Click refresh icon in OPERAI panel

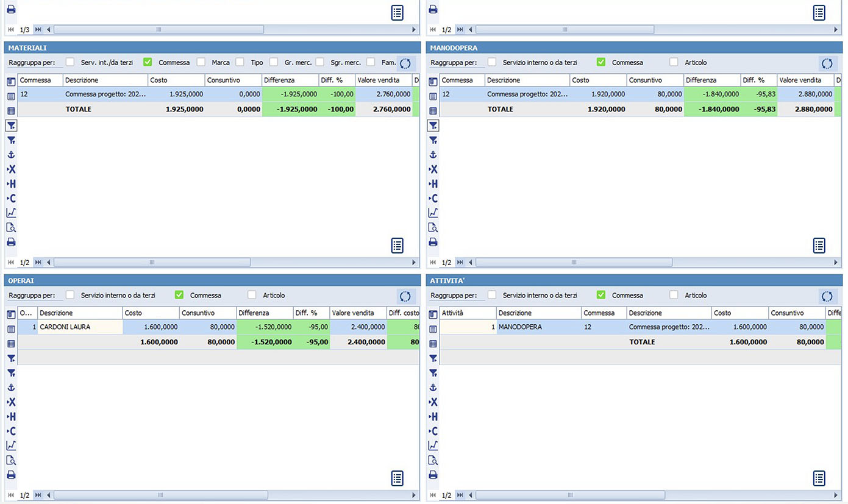[x=405, y=296]
